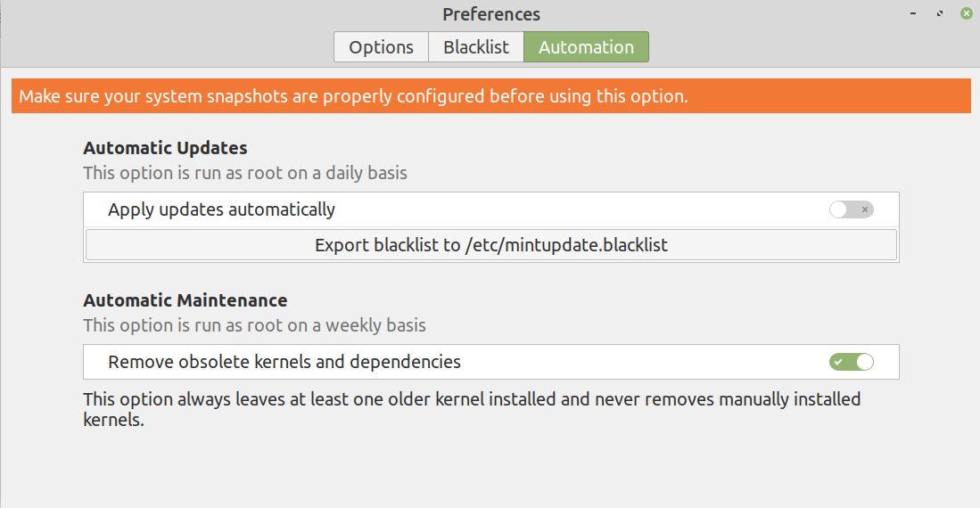The height and width of the screenshot is (508, 980).
Task: Click the 'Apply updates automatically' label text
Action: point(221,210)
